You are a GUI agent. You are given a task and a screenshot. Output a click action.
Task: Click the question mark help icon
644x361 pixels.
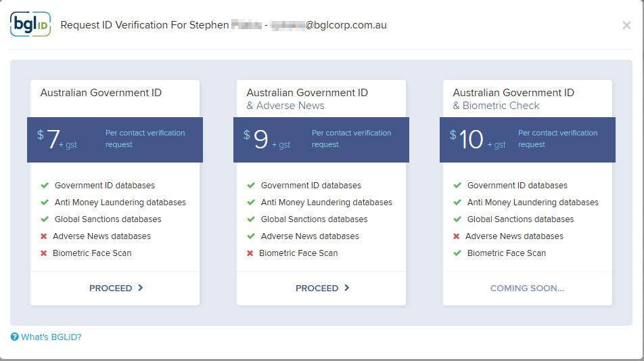pyautogui.click(x=14, y=337)
